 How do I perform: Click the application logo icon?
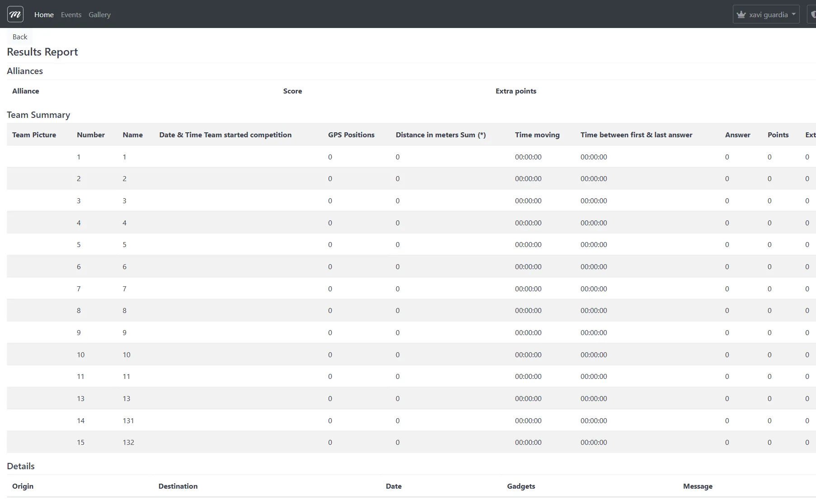[15, 14]
